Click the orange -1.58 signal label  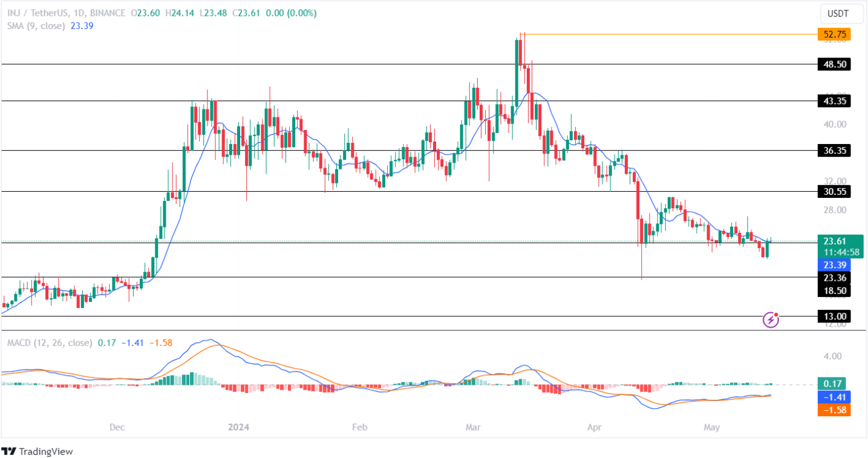pyautogui.click(x=834, y=410)
